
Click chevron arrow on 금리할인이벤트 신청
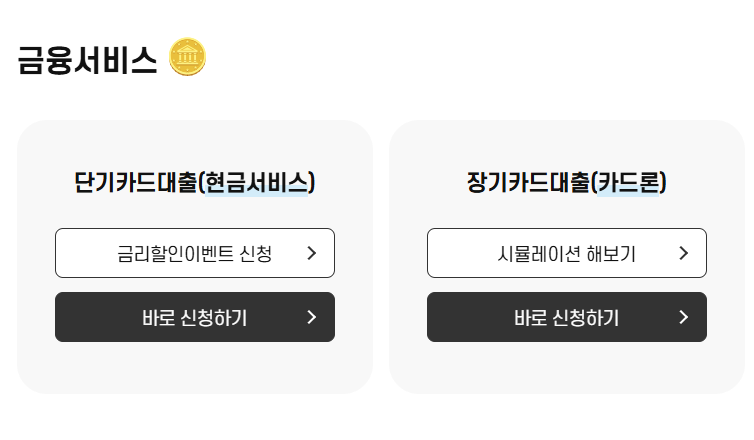tap(312, 253)
